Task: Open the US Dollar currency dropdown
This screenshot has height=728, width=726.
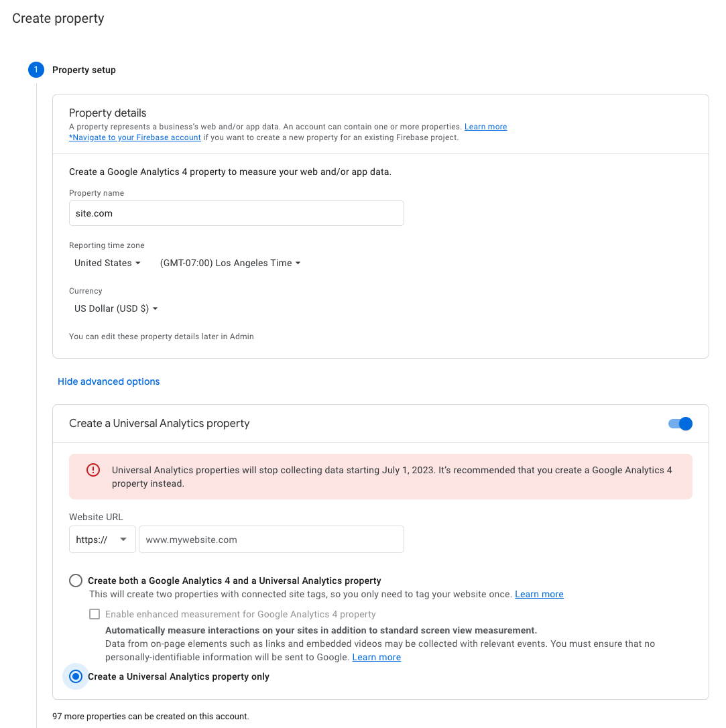Action: (116, 308)
